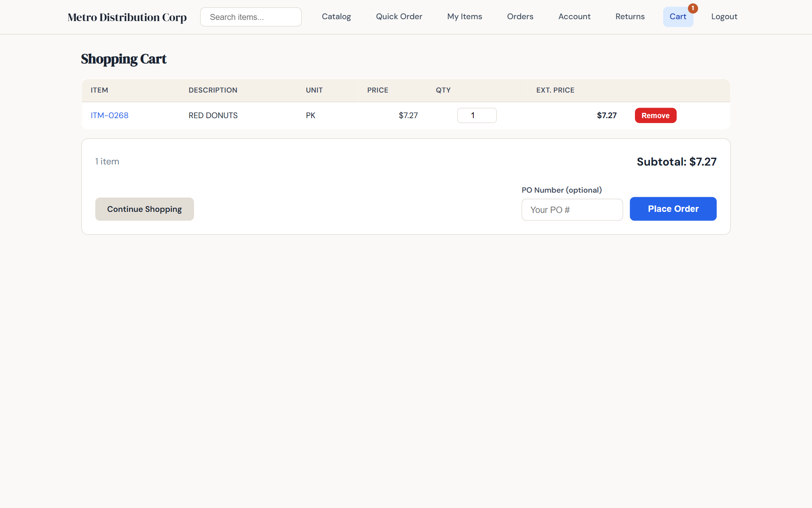The image size is (812, 508).
Task: Open item ITM-0268 details
Action: point(110,115)
